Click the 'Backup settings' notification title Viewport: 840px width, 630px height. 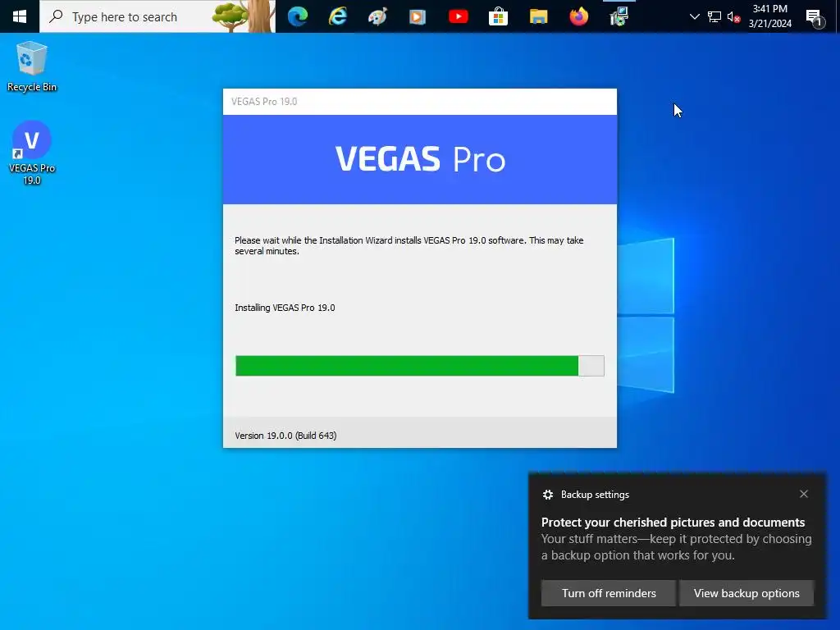point(595,495)
